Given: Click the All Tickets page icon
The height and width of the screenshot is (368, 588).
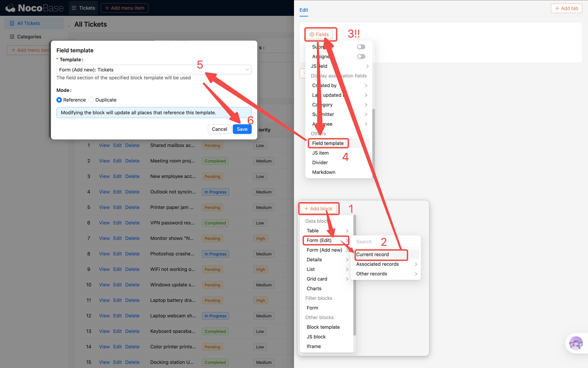Looking at the screenshot, I should [x=12, y=23].
